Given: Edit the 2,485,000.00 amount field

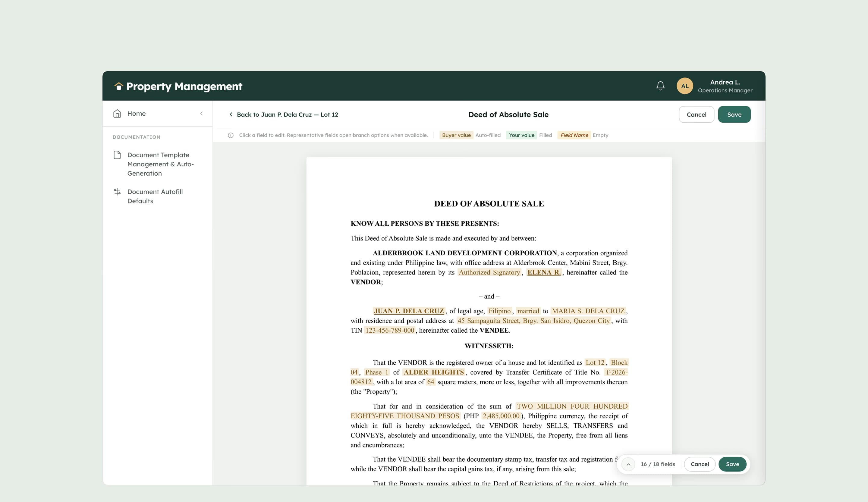Looking at the screenshot, I should pyautogui.click(x=501, y=416).
